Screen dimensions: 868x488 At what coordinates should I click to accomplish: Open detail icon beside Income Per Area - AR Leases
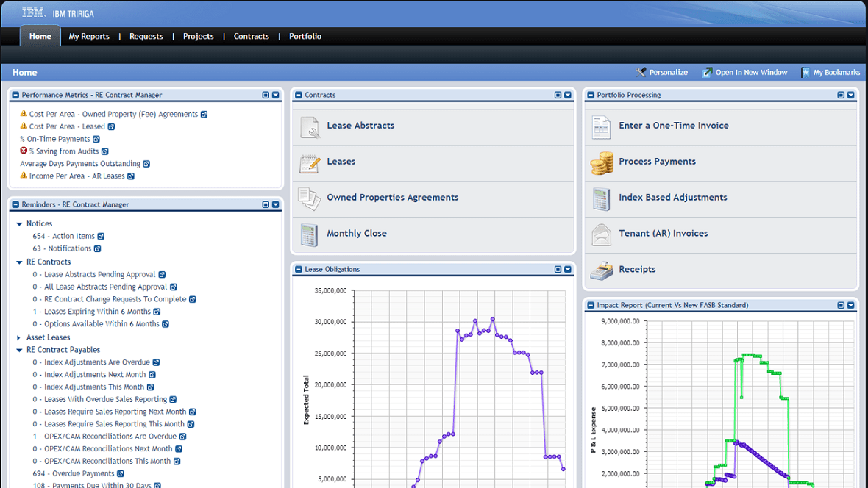point(131,176)
